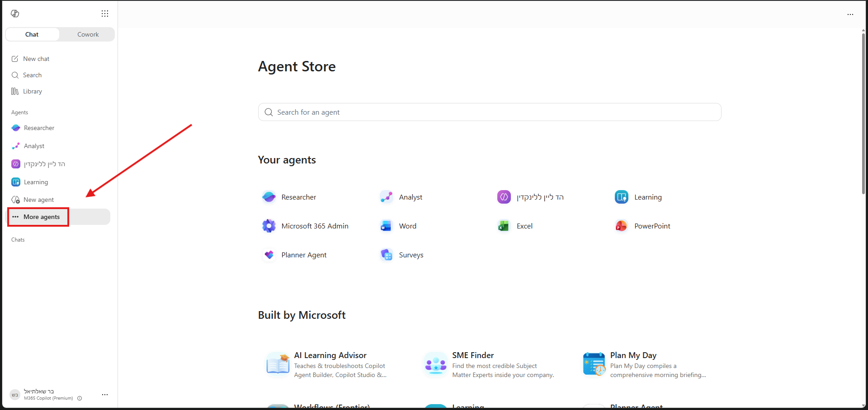This screenshot has height=410, width=868.
Task: Click the sidebar Search magnifier icon
Action: pyautogui.click(x=15, y=75)
